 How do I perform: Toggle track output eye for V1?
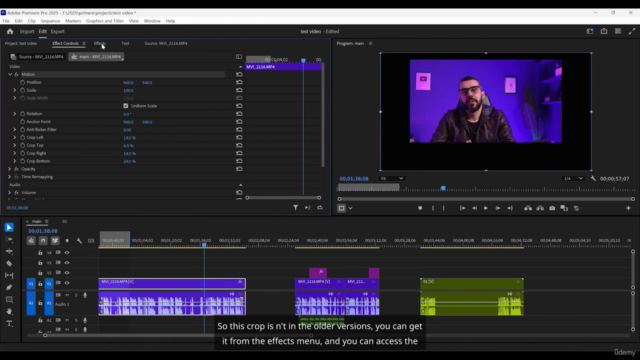click(x=67, y=283)
